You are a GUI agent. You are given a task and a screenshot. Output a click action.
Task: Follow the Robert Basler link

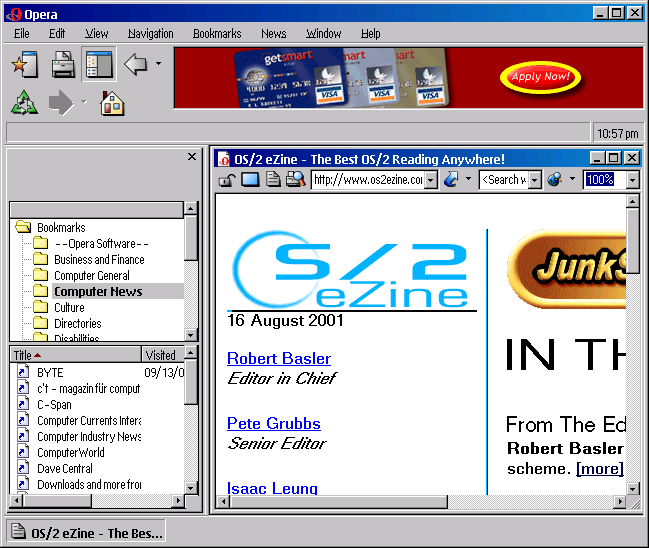pos(279,358)
